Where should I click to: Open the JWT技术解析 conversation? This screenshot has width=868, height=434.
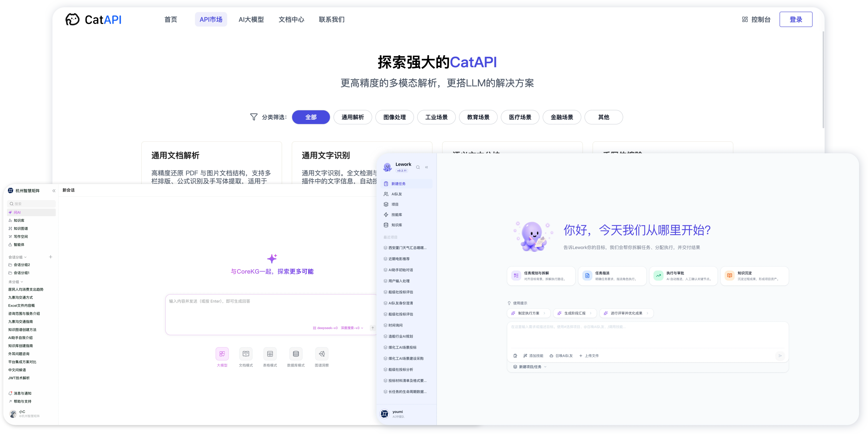click(19, 378)
